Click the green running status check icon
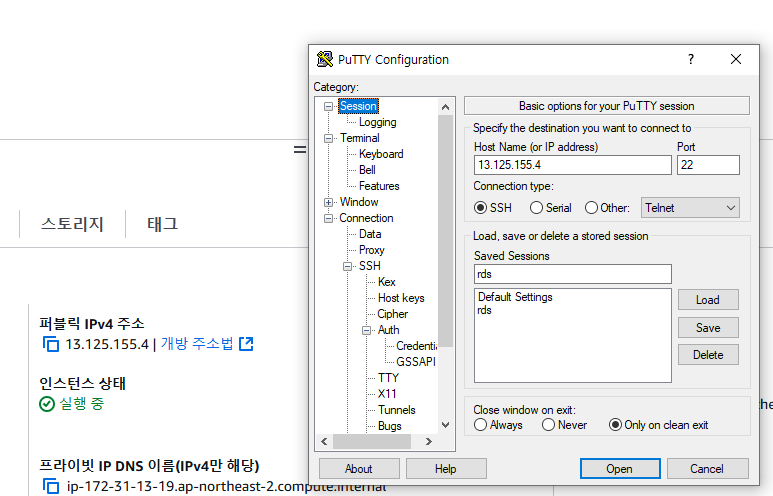Screen dimensions: 773x496 point(47,404)
